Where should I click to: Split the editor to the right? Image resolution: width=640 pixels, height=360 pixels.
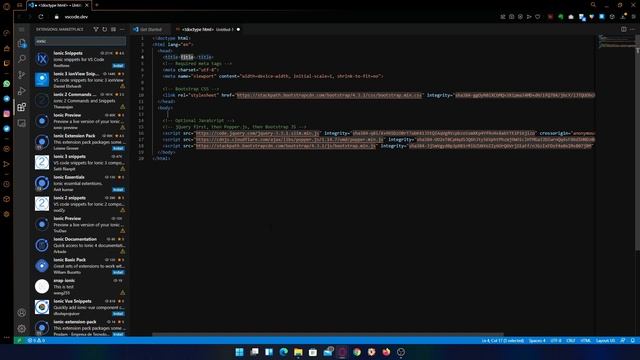[624, 29]
